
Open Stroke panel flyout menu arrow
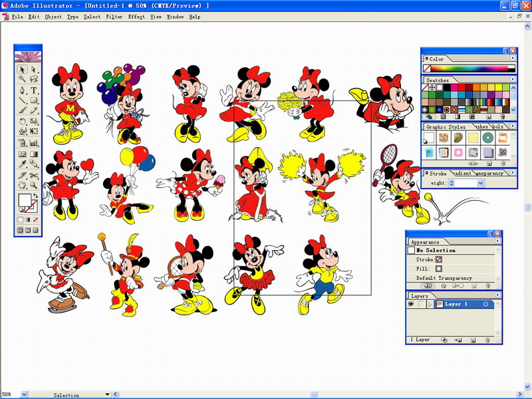click(x=513, y=172)
